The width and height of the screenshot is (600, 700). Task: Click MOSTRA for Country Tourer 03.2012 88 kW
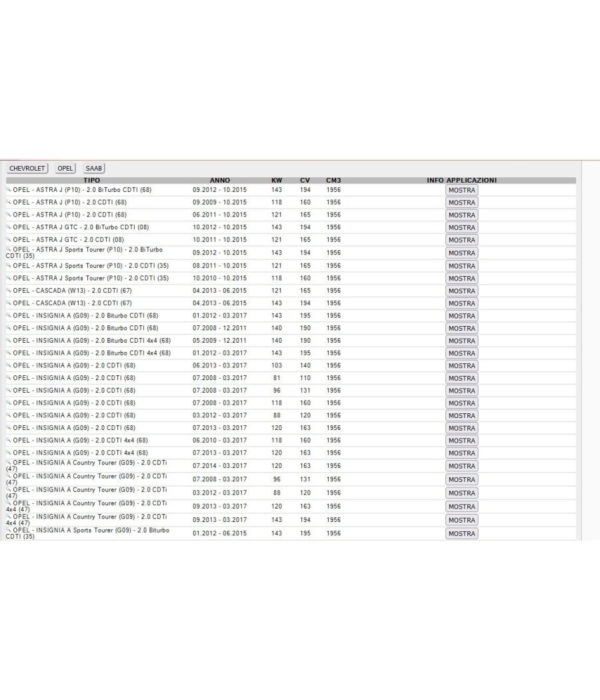tap(461, 493)
